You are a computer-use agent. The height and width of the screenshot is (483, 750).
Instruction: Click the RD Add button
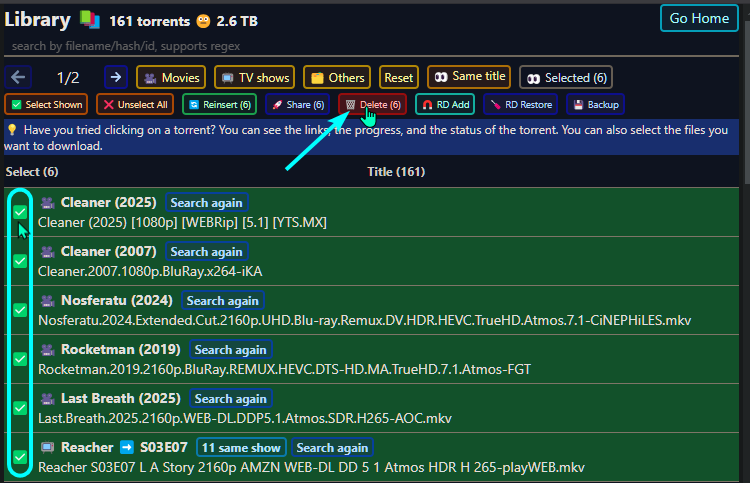pyautogui.click(x=445, y=104)
